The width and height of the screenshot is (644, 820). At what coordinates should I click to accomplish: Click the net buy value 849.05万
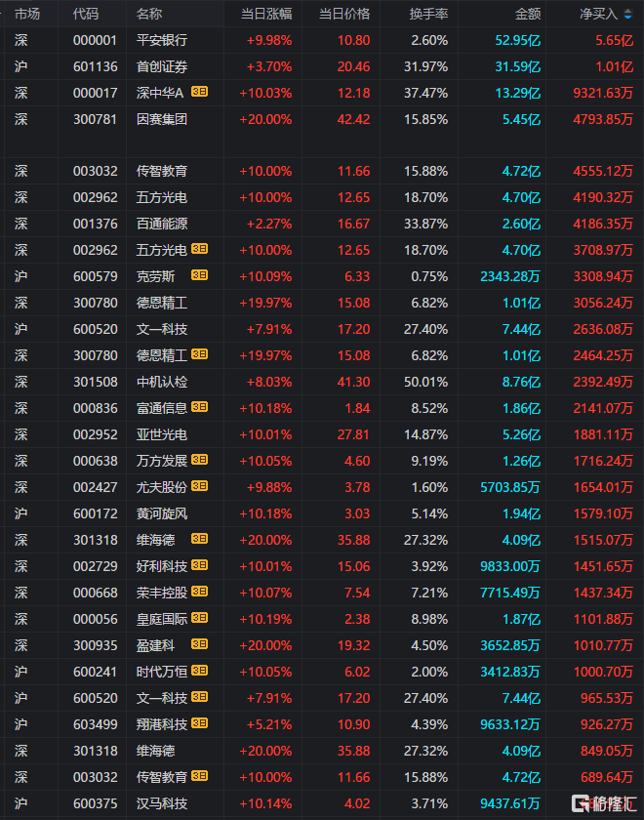[x=607, y=751]
